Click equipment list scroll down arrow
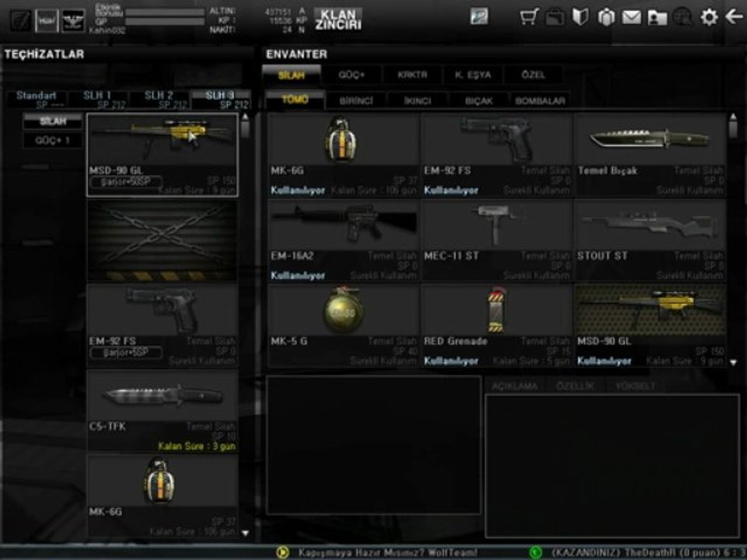The width and height of the screenshot is (747, 560). pyautogui.click(x=245, y=534)
